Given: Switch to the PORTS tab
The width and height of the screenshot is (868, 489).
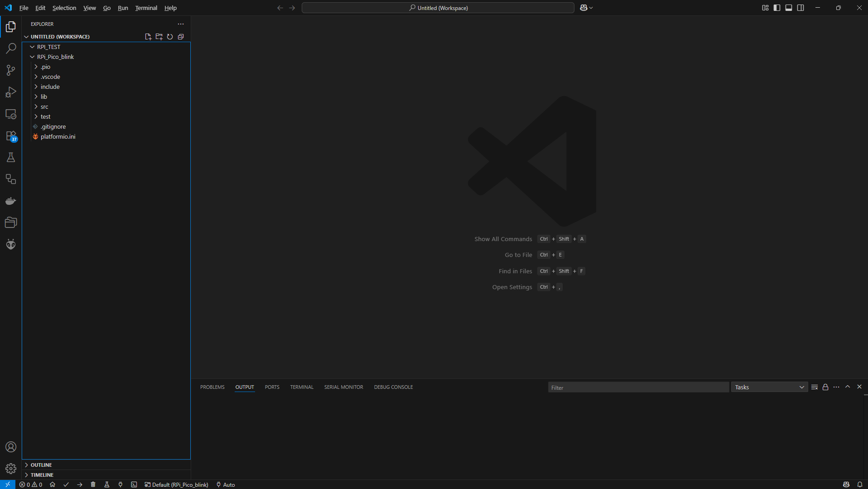Looking at the screenshot, I should tap(272, 387).
